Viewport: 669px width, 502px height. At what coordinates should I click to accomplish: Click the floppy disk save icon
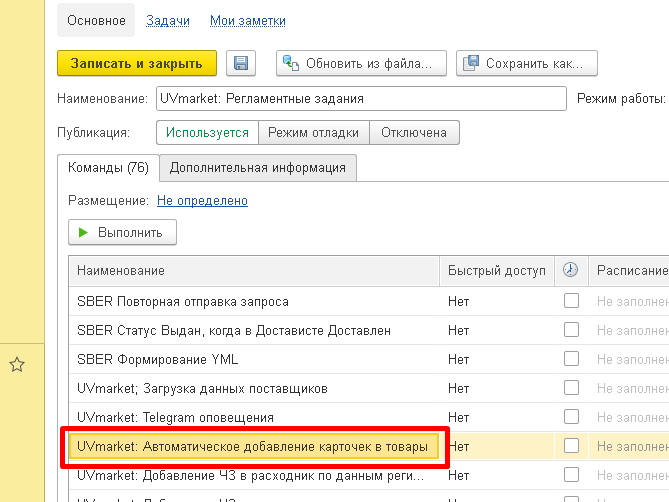pos(241,63)
